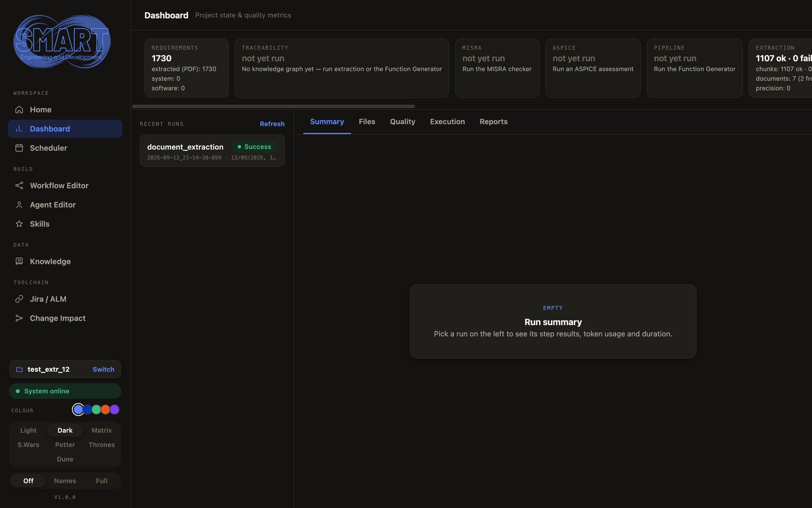812x508 pixels.
Task: Click the Workflow Editor share-nodes icon
Action: pos(19,186)
